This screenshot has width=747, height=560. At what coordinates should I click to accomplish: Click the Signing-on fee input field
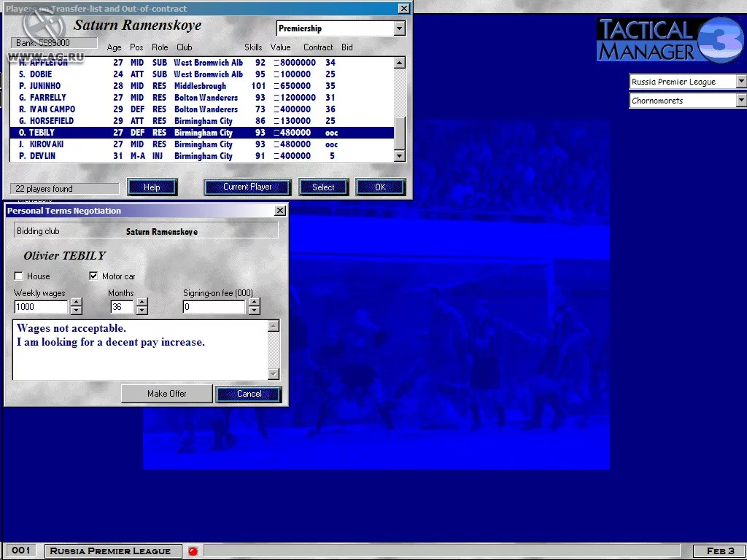tap(214, 307)
